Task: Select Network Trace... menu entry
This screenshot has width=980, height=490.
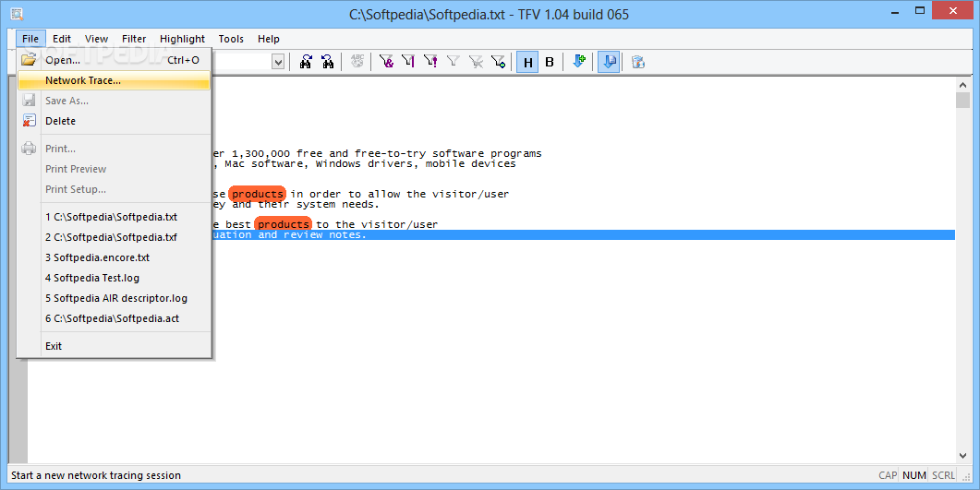Action: 114,80
